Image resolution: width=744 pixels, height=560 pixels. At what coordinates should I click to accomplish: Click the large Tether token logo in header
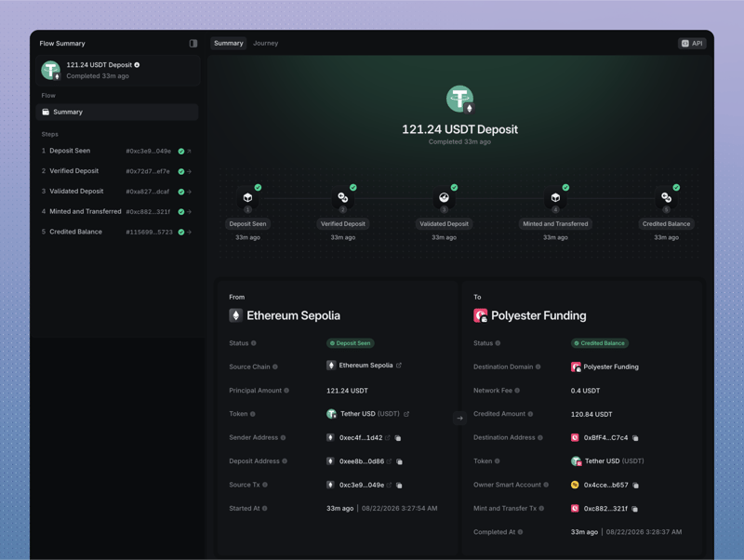459,100
